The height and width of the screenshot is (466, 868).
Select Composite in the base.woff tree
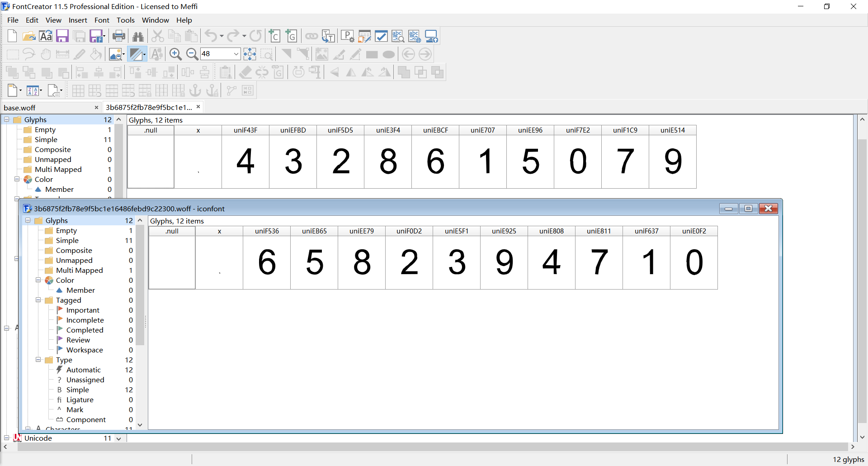click(x=53, y=149)
